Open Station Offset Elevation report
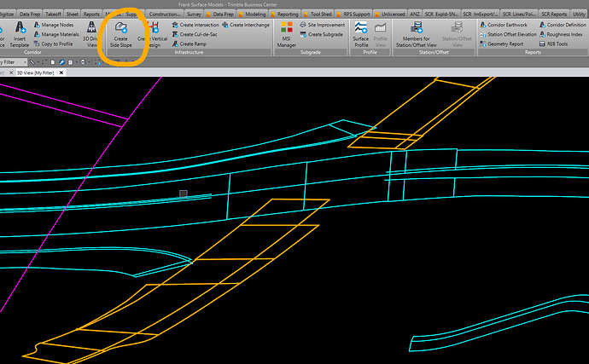 508,34
